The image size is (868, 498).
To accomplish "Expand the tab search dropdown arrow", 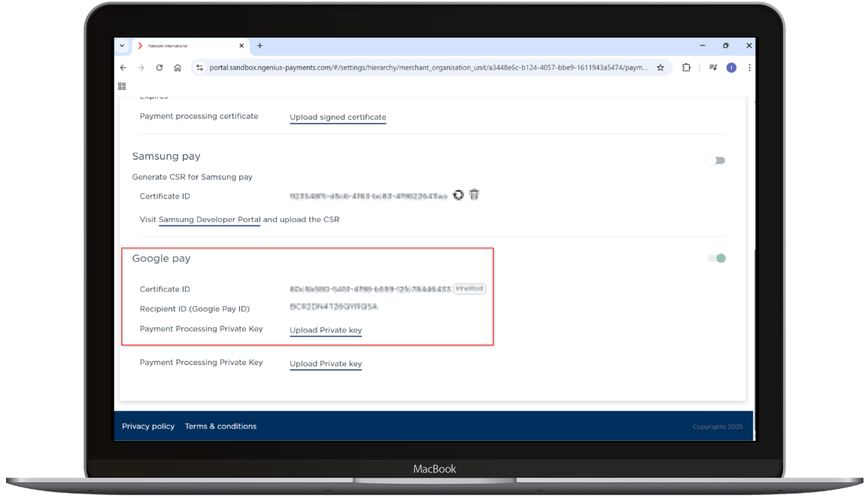I will point(122,46).
